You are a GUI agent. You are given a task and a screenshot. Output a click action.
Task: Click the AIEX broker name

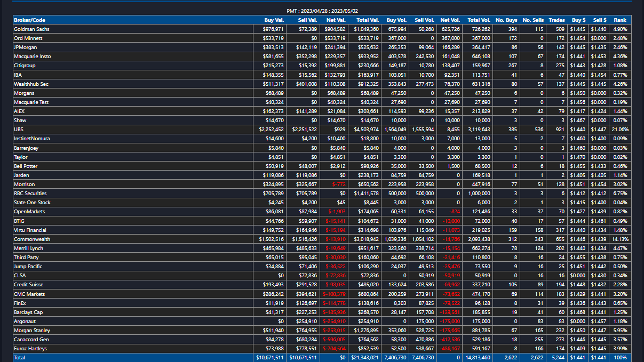[19, 111]
